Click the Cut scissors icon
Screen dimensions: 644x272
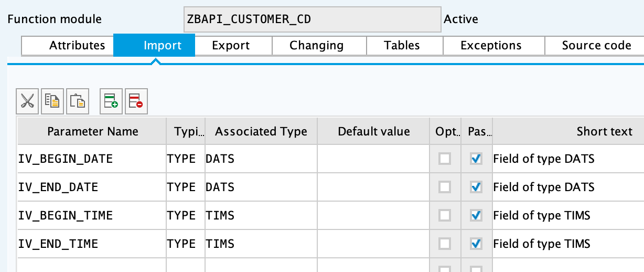(27, 101)
